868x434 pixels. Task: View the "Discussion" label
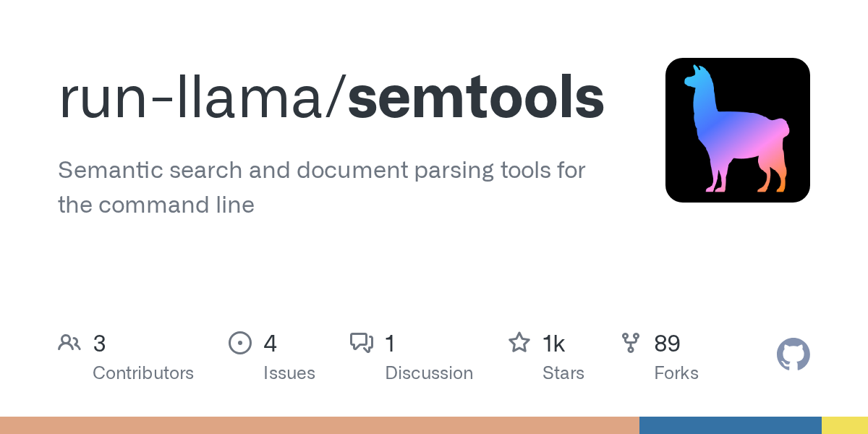click(429, 373)
